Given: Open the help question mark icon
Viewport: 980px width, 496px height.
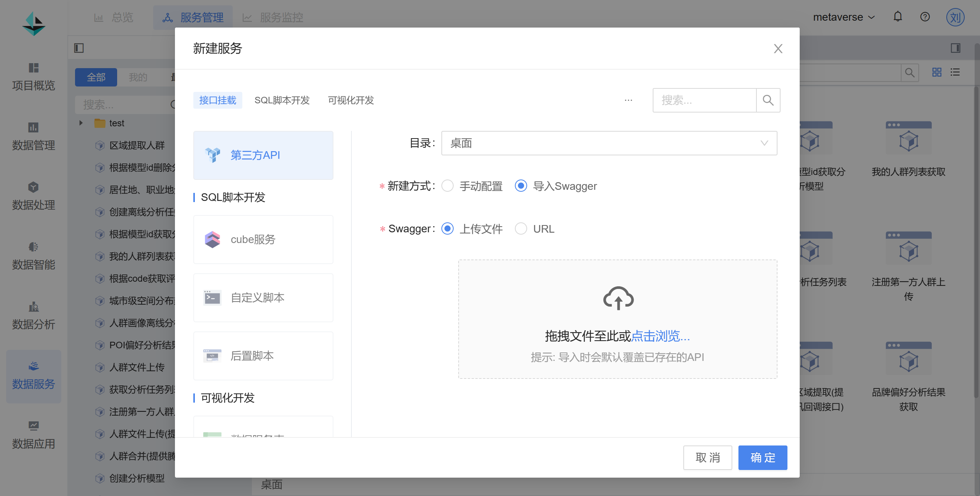Looking at the screenshot, I should click(x=925, y=17).
